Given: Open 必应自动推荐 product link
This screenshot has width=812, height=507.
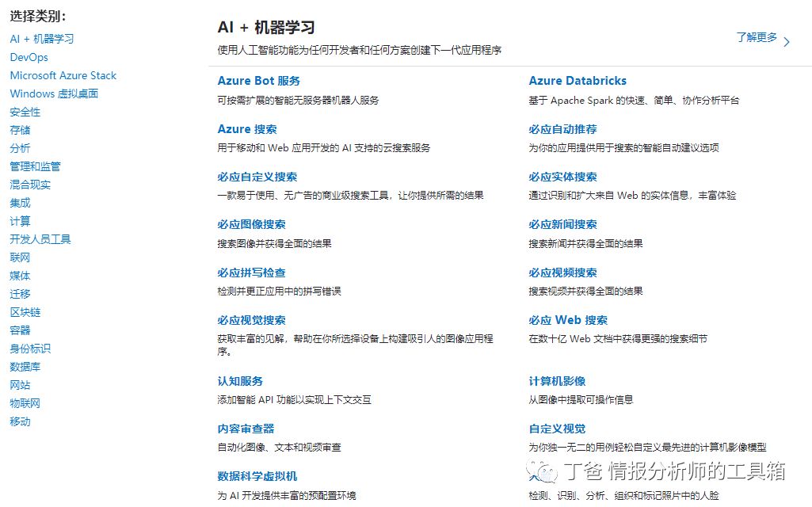Looking at the screenshot, I should 563,129.
